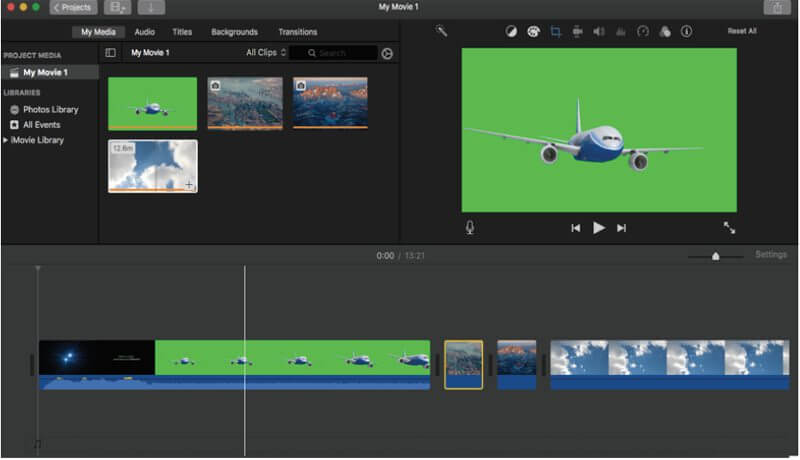Open the color correction palette tool

pyautogui.click(x=533, y=32)
